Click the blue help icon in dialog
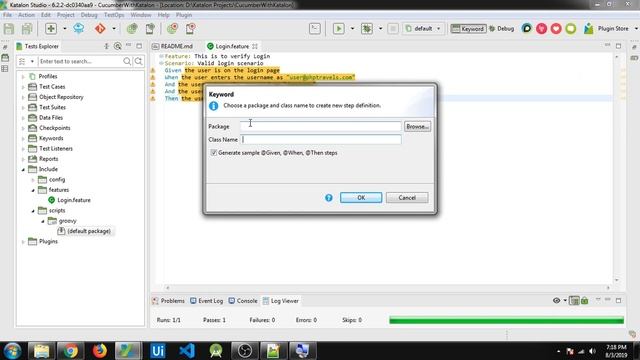 329,198
